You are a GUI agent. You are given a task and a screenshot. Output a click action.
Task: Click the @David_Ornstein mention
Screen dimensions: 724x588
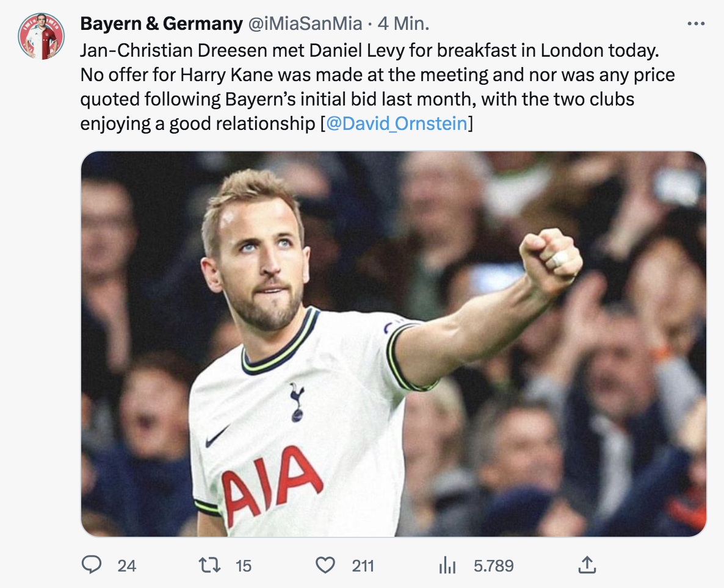tap(397, 123)
